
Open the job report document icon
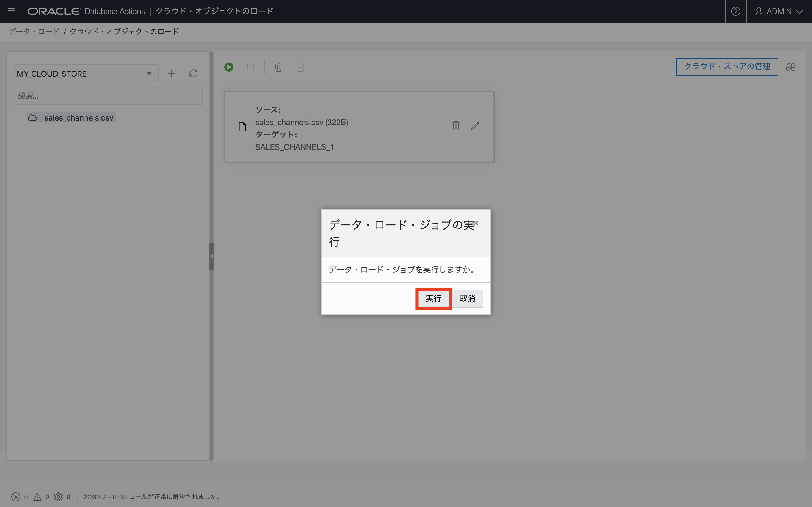tap(300, 67)
